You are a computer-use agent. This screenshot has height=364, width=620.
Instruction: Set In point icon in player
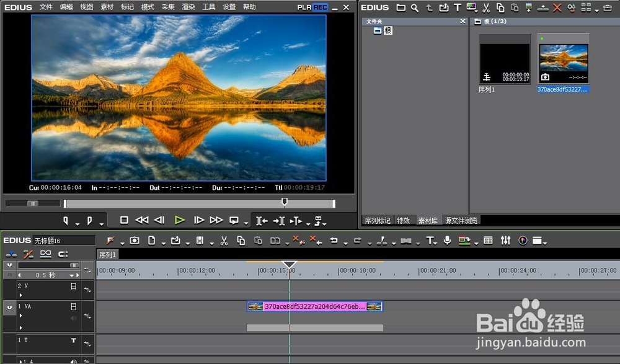[66, 221]
